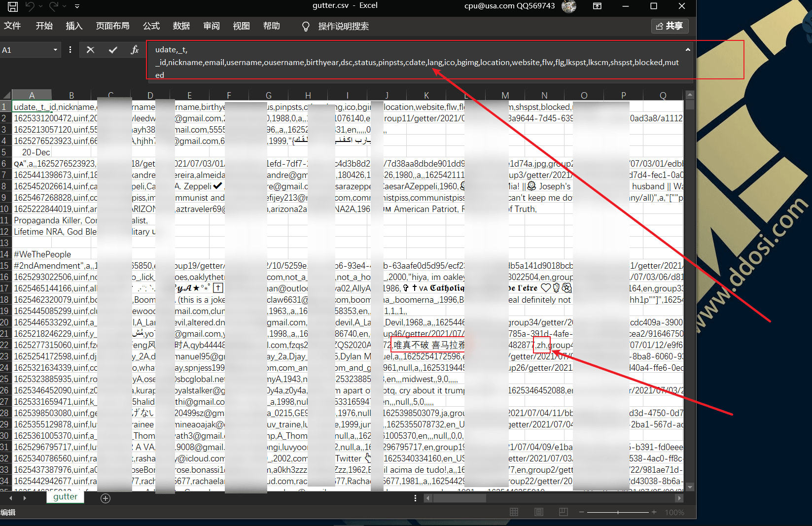Select column Q header

(x=663, y=95)
